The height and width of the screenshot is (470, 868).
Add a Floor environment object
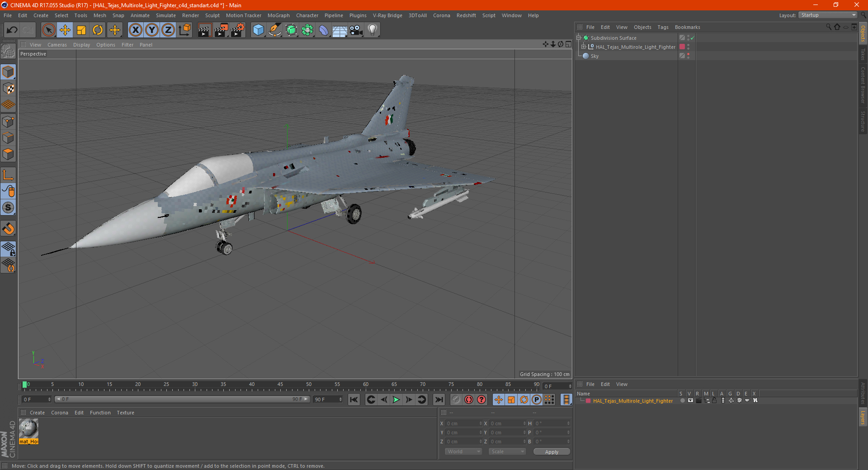pyautogui.click(x=340, y=30)
